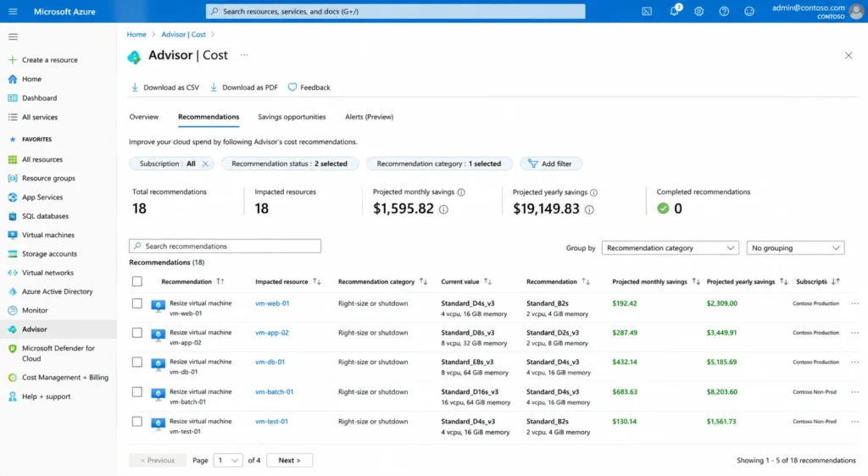Open Resource groups in sidebar

tap(48, 178)
